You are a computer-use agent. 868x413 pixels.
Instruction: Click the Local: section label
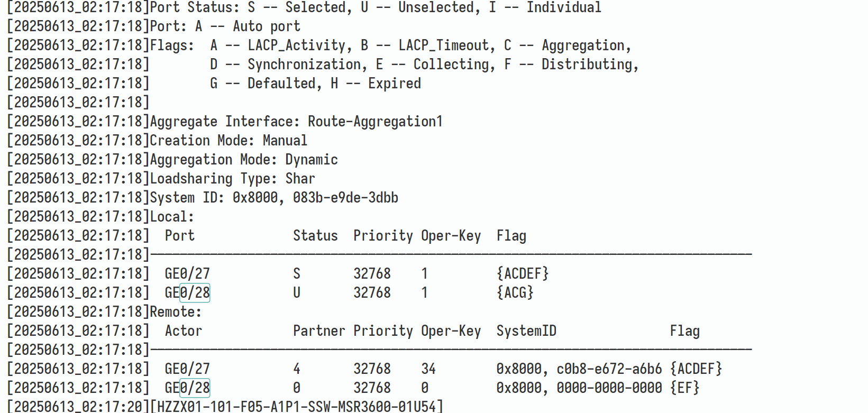(172, 216)
